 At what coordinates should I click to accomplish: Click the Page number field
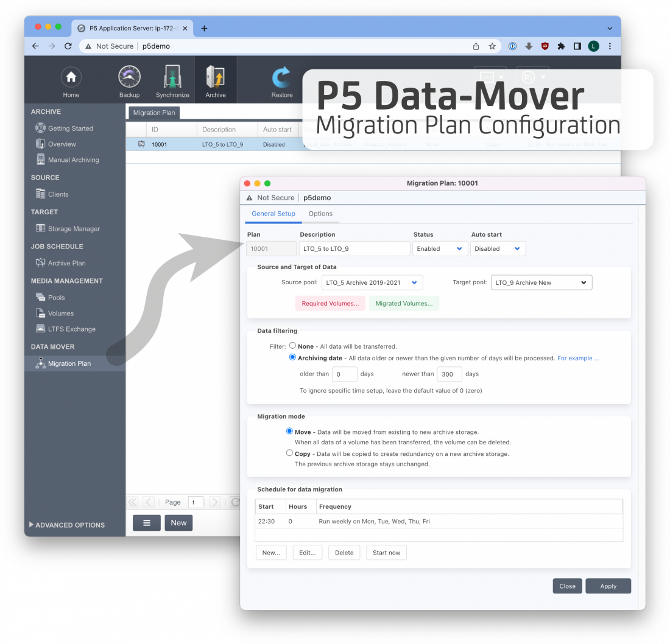(x=196, y=502)
